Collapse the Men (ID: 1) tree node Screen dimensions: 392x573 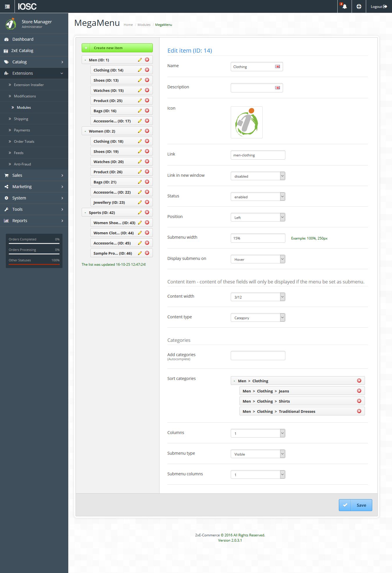(85, 60)
